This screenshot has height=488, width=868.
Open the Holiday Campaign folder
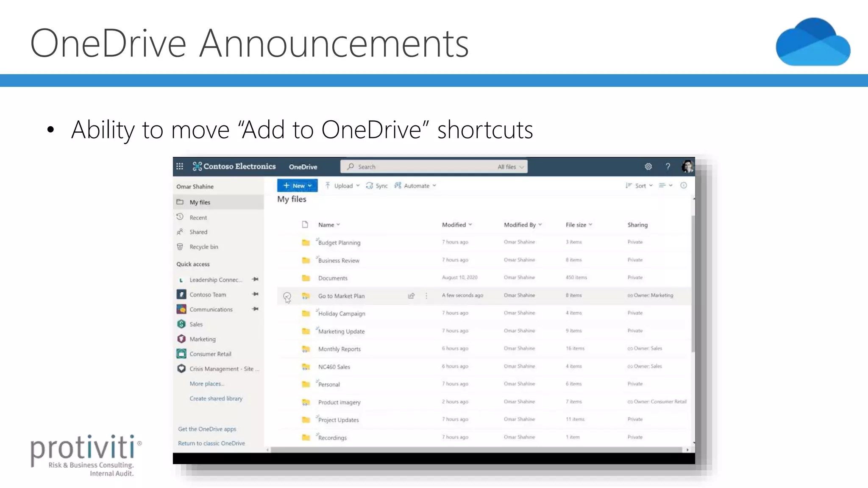(342, 313)
